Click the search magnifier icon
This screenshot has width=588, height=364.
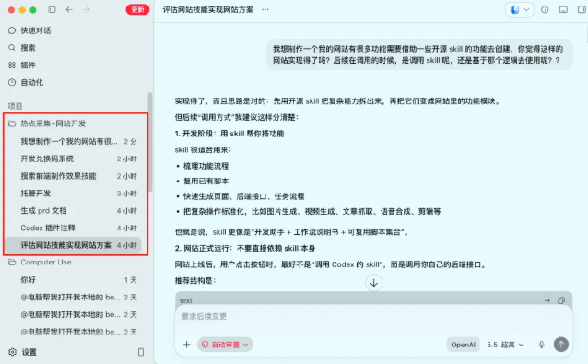tap(12, 48)
